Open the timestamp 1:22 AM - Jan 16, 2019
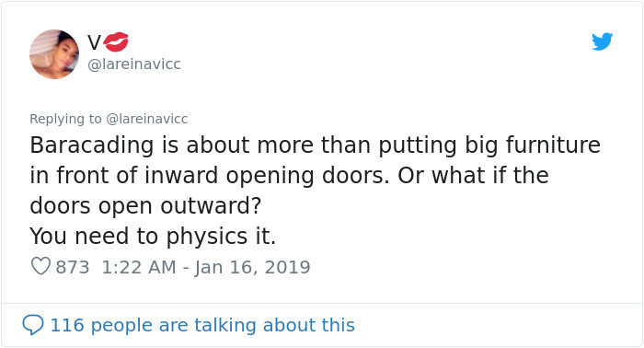Viewport: 644px width, 348px height. 206,267
